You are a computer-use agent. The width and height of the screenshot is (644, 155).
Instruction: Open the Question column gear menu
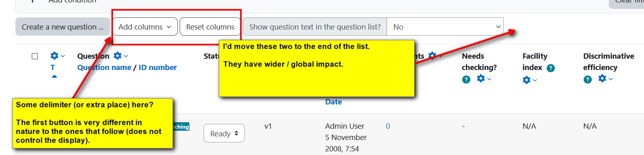click(121, 56)
